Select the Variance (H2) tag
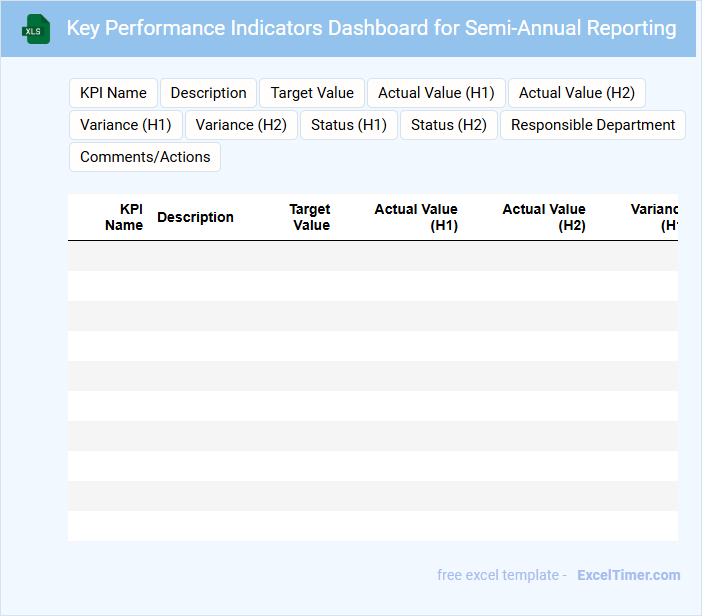This screenshot has height=616, width=702. [x=241, y=125]
